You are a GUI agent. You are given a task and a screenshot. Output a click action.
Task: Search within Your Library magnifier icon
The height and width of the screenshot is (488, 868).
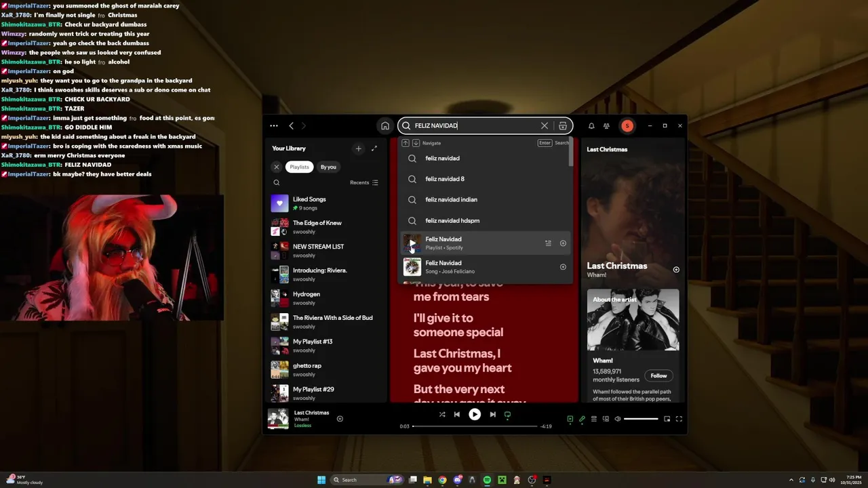[x=276, y=182]
